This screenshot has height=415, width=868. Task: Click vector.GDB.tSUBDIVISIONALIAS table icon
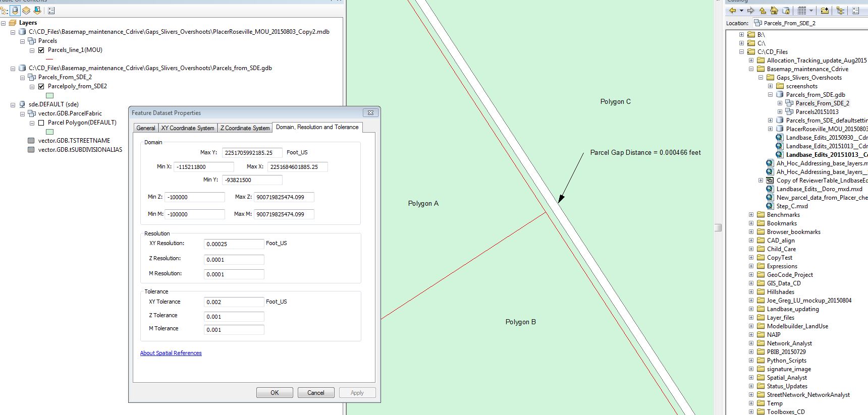click(x=31, y=150)
